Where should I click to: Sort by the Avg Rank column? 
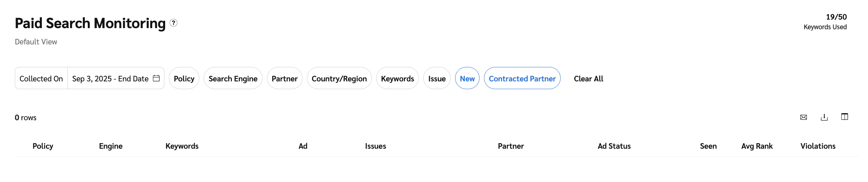point(757,146)
